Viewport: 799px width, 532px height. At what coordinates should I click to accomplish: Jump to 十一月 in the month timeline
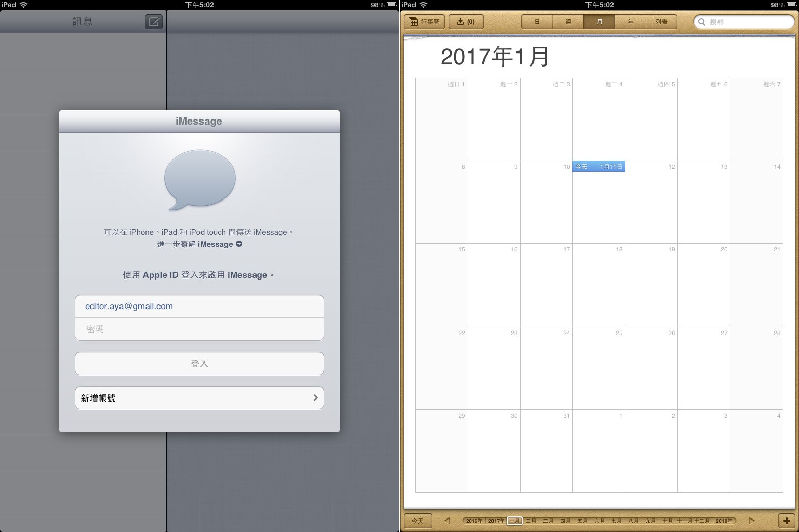coord(684,521)
